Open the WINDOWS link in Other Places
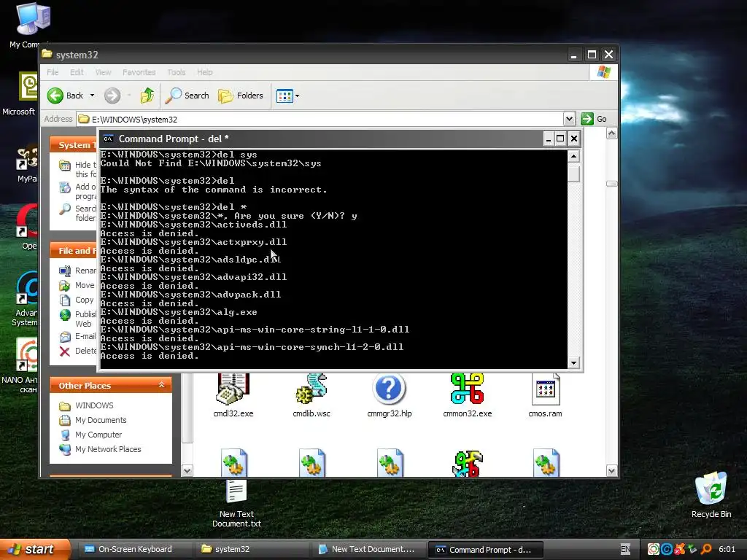This screenshot has width=747, height=560. point(94,405)
